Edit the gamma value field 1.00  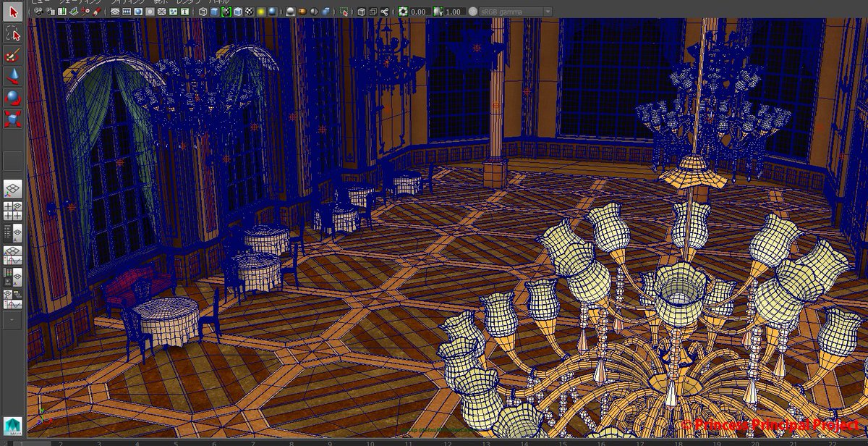tap(454, 12)
